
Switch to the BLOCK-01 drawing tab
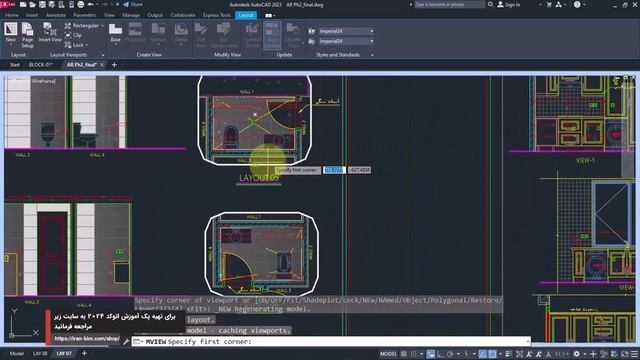click(x=41, y=65)
